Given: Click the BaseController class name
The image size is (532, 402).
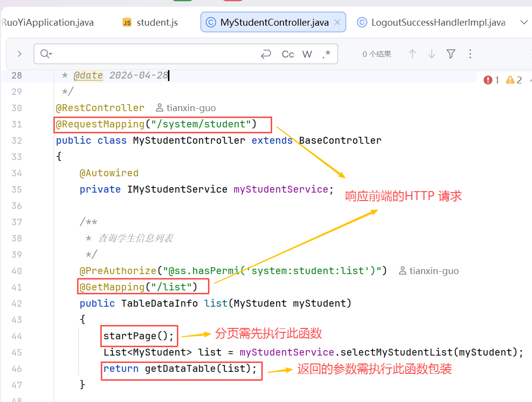Looking at the screenshot, I should 340,140.
